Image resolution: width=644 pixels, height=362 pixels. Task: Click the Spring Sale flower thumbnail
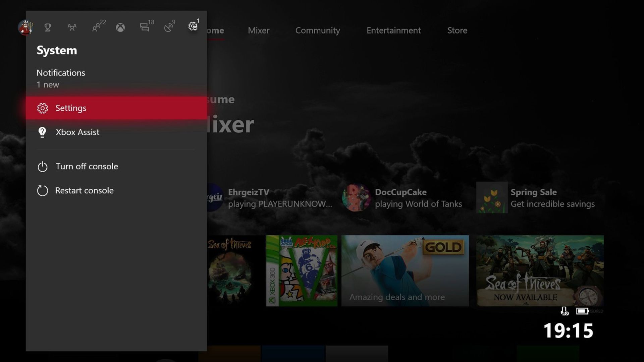(x=492, y=197)
